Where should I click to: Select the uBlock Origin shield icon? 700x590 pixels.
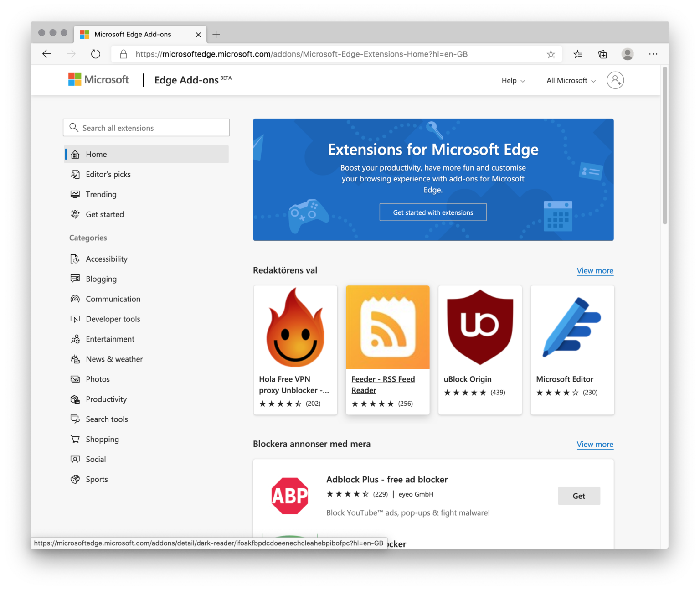click(x=479, y=327)
